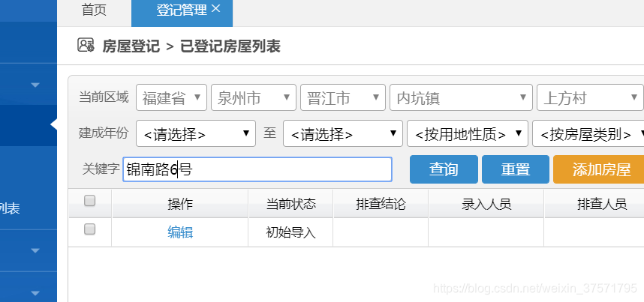Expand the sidebar arrow below the 列表 item

click(x=35, y=251)
